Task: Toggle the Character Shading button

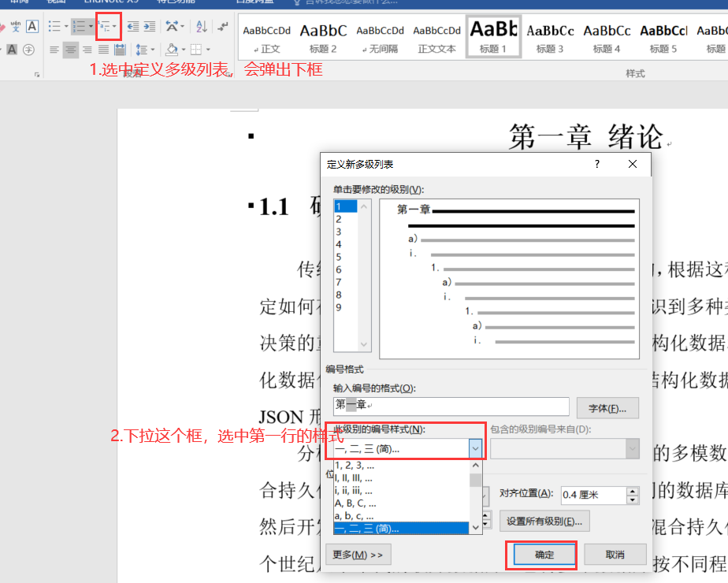Action: point(12,50)
